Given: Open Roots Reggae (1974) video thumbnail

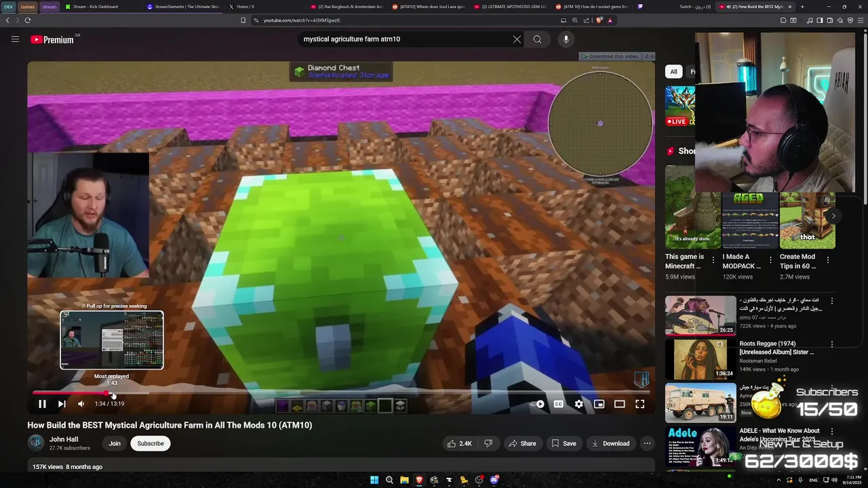Looking at the screenshot, I should click(x=701, y=359).
